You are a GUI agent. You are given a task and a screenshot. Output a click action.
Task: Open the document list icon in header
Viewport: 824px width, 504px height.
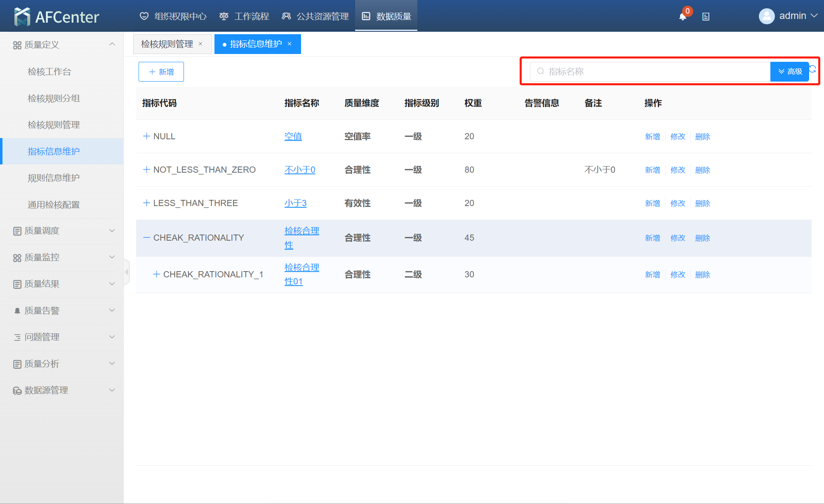pyautogui.click(x=706, y=16)
